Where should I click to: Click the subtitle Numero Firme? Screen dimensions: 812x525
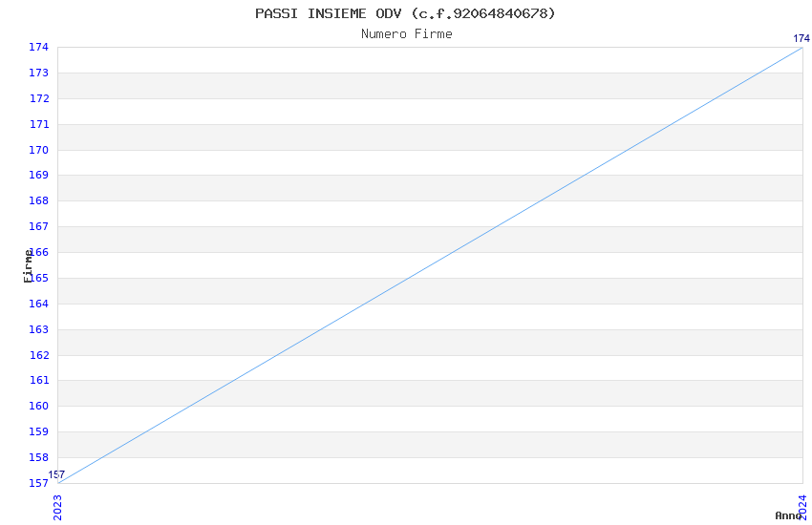click(407, 34)
